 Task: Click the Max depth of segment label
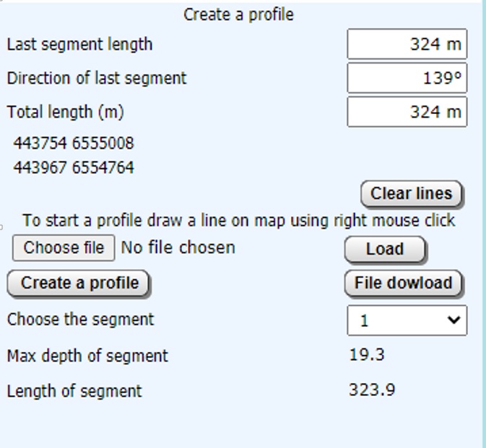click(87, 356)
